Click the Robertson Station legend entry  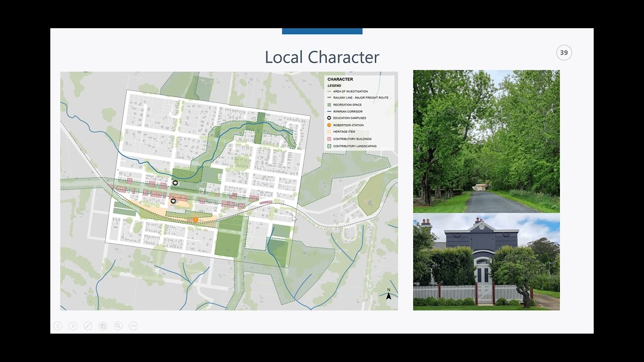pos(345,125)
